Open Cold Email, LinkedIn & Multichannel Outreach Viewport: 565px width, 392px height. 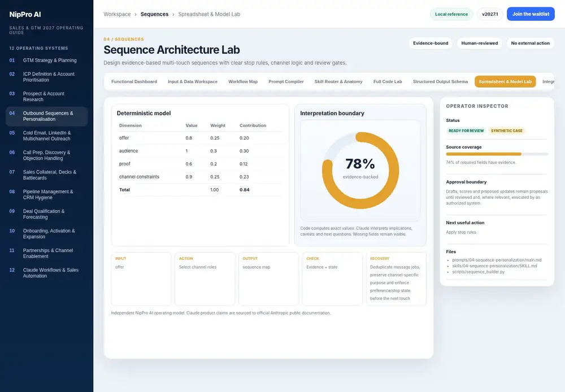[x=46, y=136]
